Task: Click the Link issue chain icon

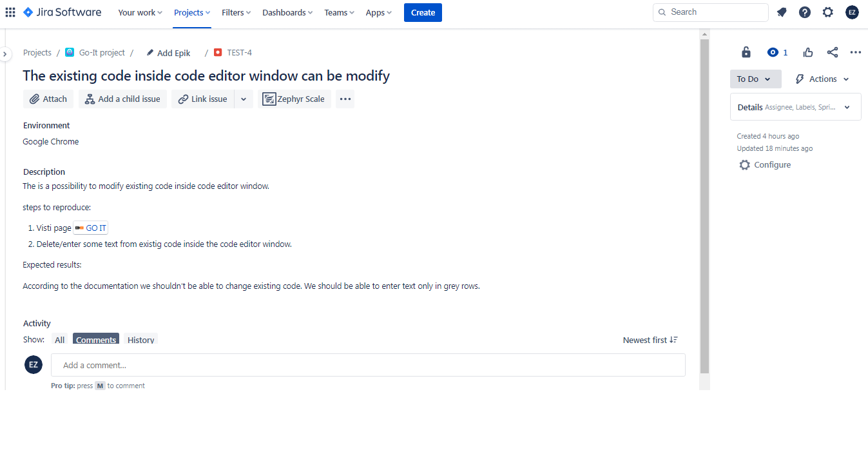Action: 182,99
